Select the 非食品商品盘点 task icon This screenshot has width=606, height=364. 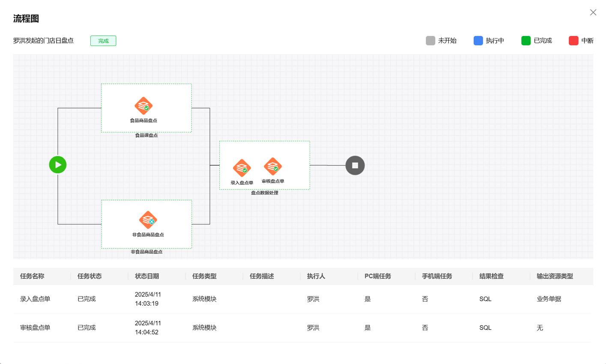pos(148,220)
